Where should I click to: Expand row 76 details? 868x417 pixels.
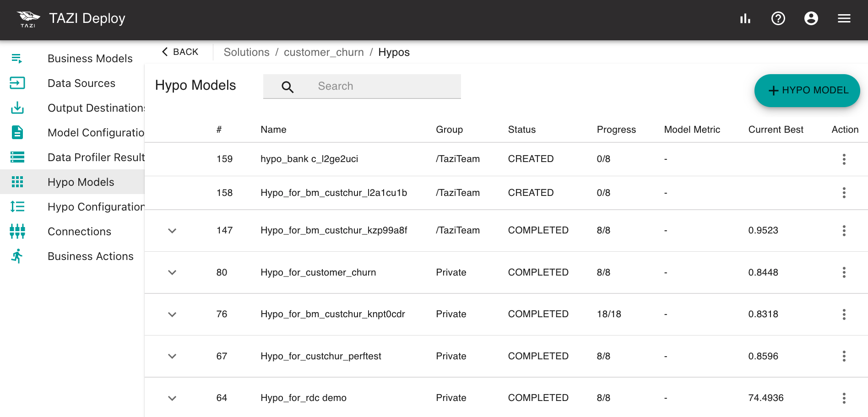click(172, 314)
